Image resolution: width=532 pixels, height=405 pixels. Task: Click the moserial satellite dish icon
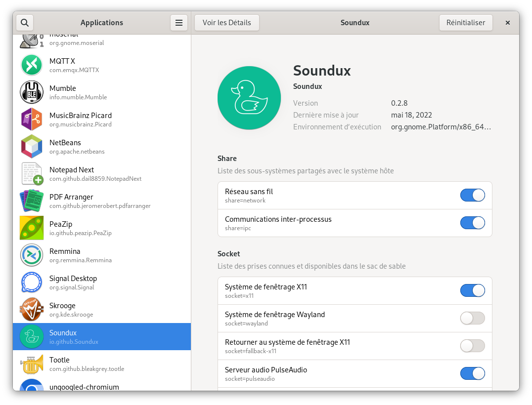[32, 40]
